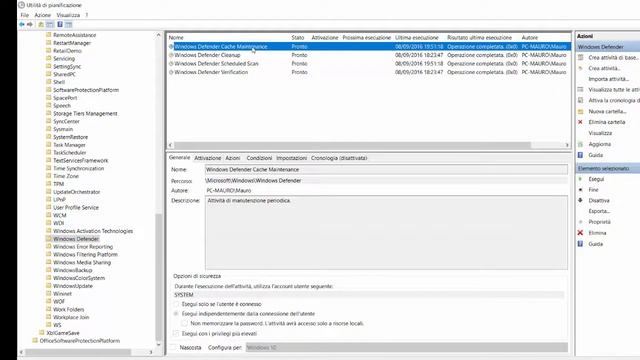The image size is (640, 360).
Task: Toggle Esegui con i privilegi più elevati
Action: 176,333
